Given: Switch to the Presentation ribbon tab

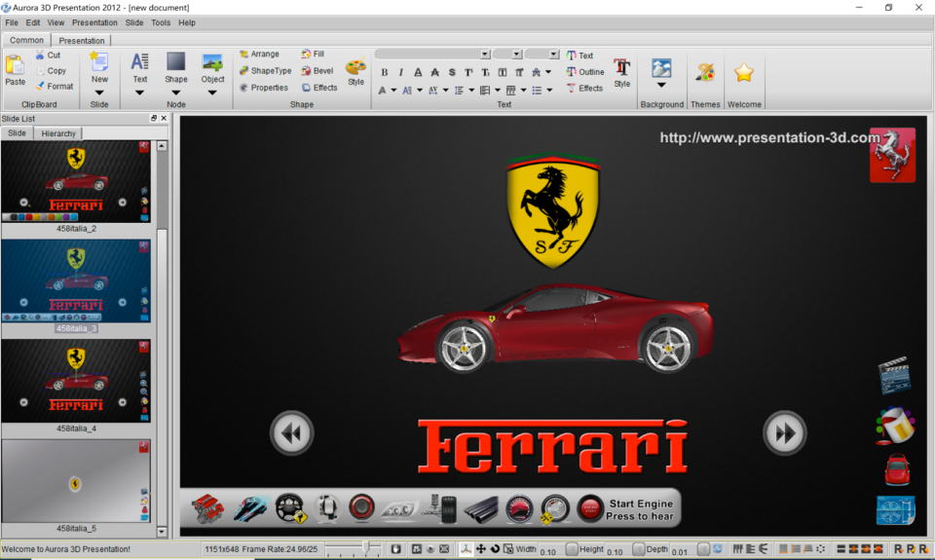Looking at the screenshot, I should pos(82,41).
